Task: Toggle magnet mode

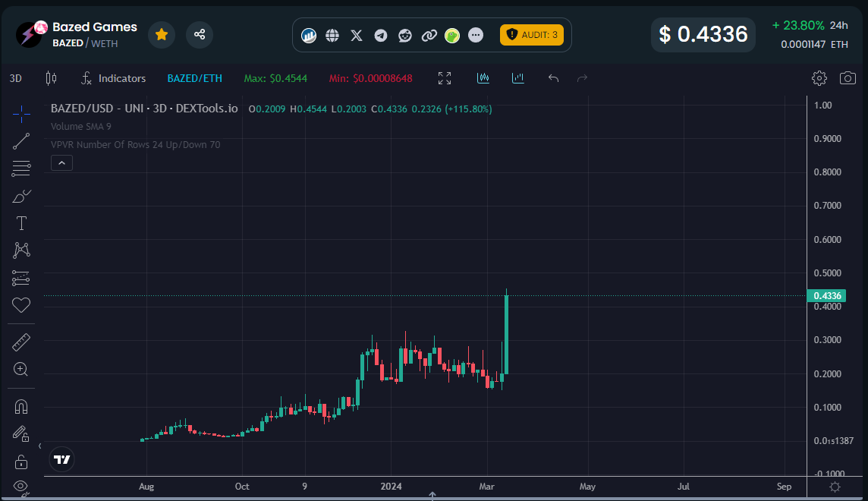Action: pyautogui.click(x=21, y=407)
